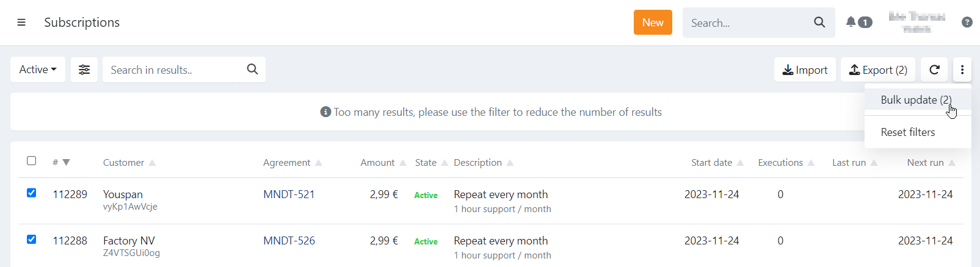This screenshot has width=980, height=267.
Task: Click the three-dot more options icon
Action: point(962,69)
